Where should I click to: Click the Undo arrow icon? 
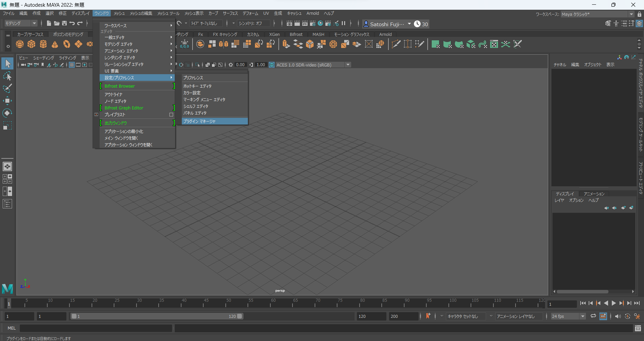coord(72,23)
